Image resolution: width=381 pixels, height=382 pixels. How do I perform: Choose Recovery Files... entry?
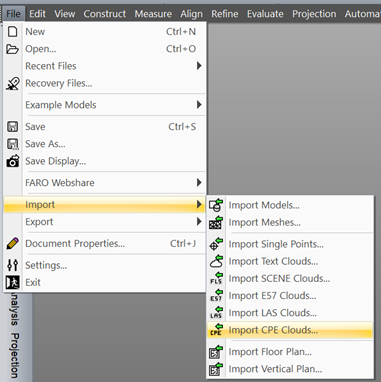pos(105,83)
